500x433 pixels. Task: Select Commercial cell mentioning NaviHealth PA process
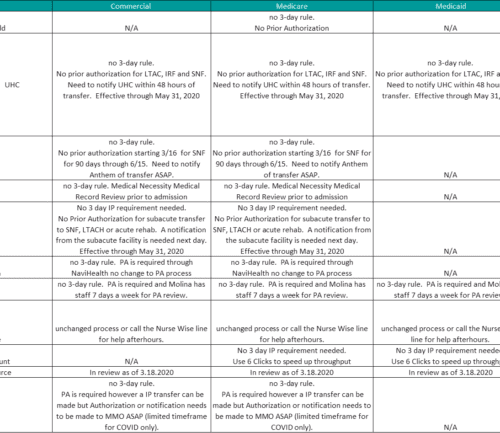pos(131,267)
